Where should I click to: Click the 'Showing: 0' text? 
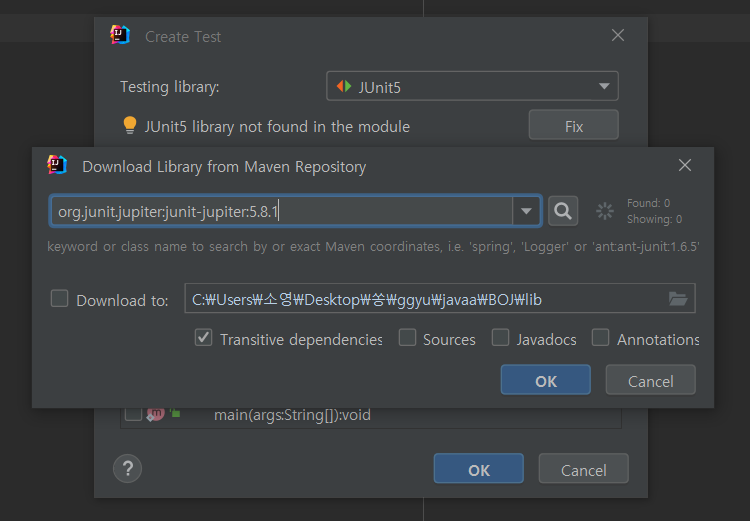(654, 219)
